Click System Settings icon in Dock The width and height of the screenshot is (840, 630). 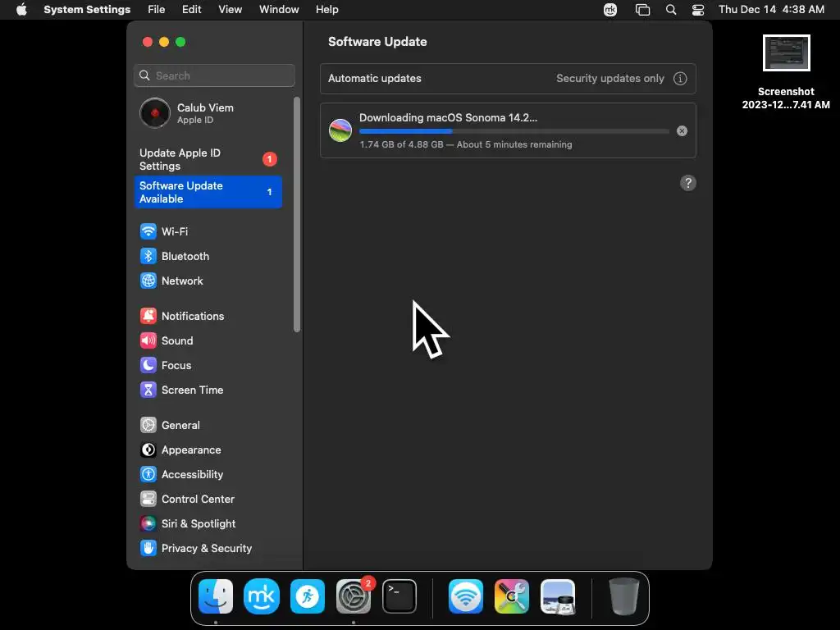[354, 596]
